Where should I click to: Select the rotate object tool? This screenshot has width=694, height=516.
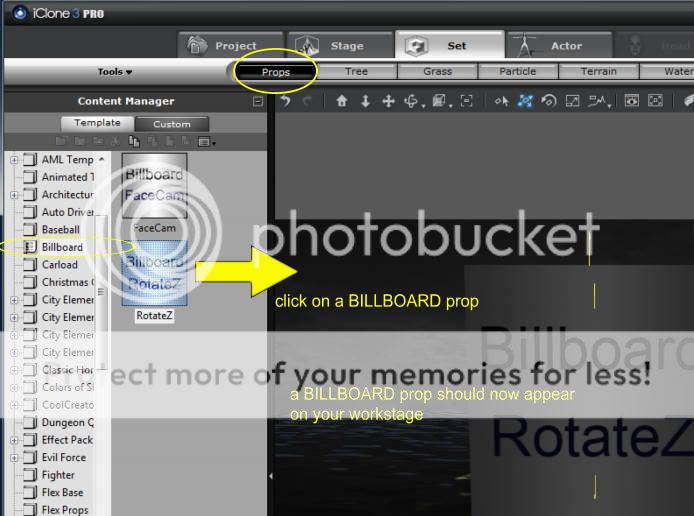click(411, 101)
